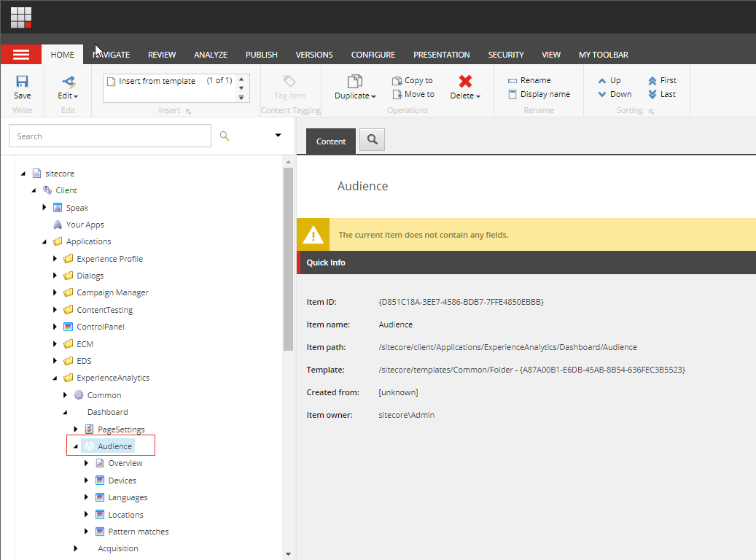Select the Locations tree item
The height and width of the screenshot is (560, 756).
tap(125, 515)
